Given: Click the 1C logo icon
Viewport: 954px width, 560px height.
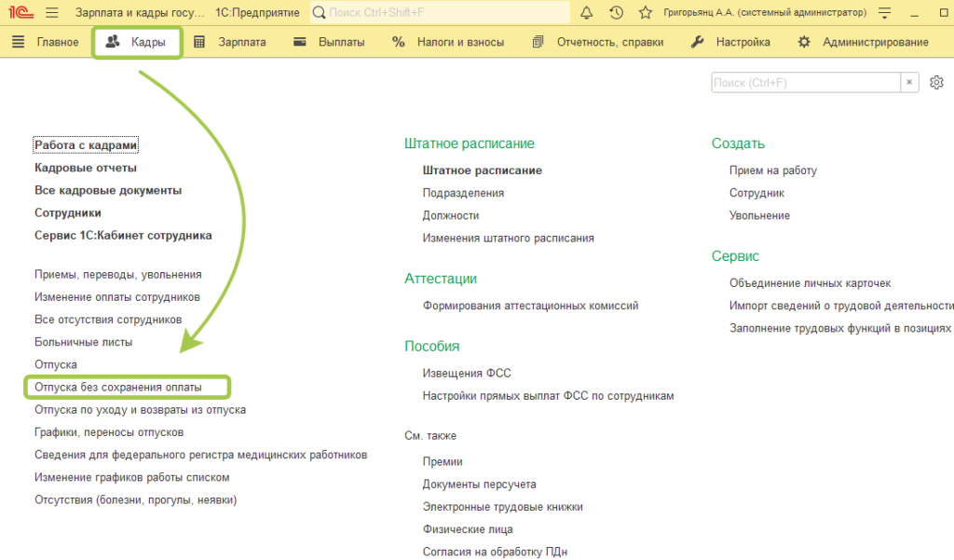Looking at the screenshot, I should pos(19,13).
